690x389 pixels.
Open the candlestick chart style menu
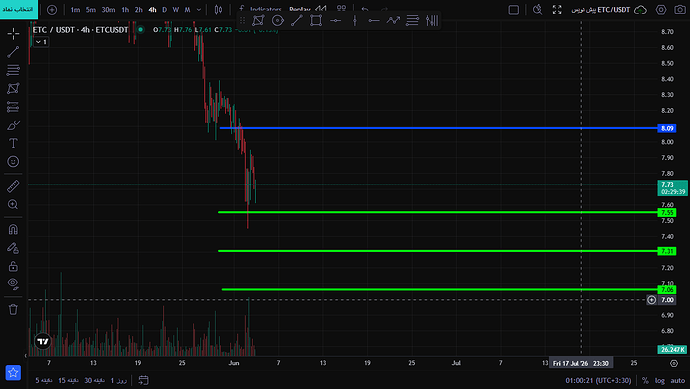pyautogui.click(x=218, y=10)
